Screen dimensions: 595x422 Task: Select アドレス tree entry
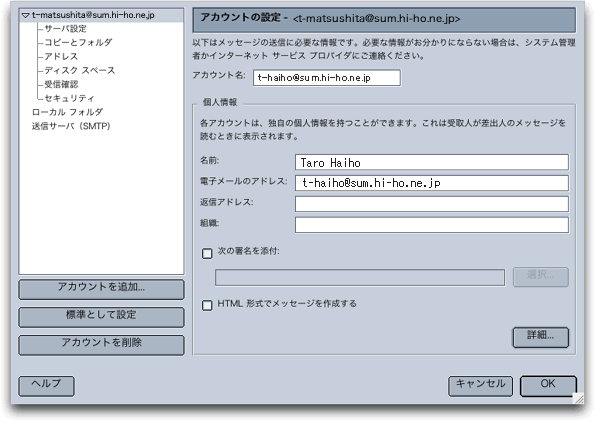coord(61,56)
